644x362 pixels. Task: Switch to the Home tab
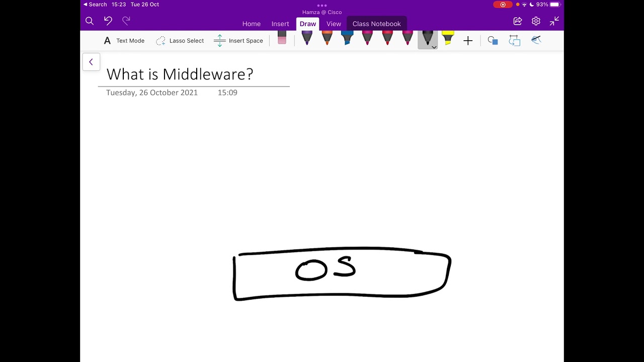(251, 24)
